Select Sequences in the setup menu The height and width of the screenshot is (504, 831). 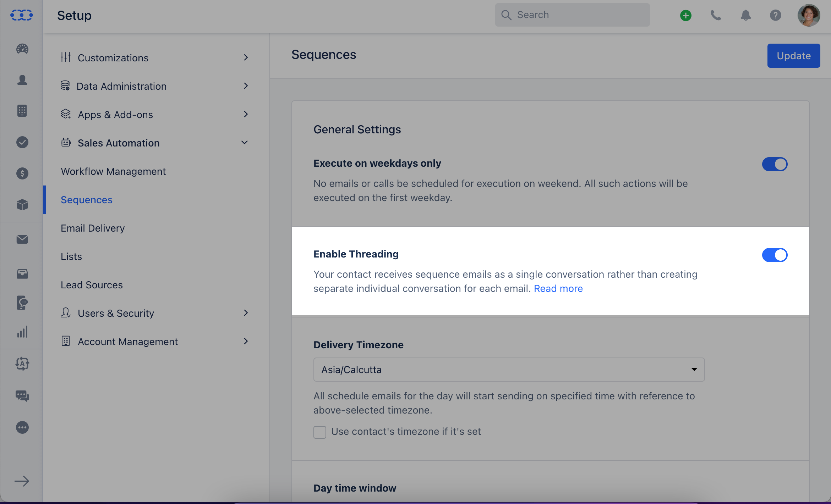[86, 200]
